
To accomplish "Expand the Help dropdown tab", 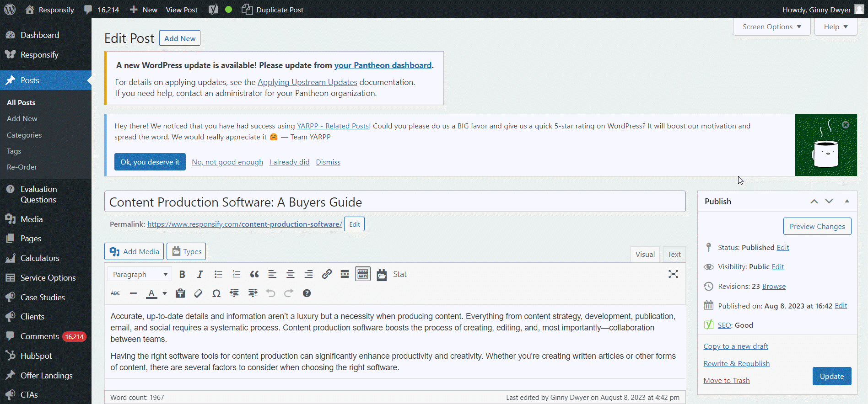I will tap(836, 27).
